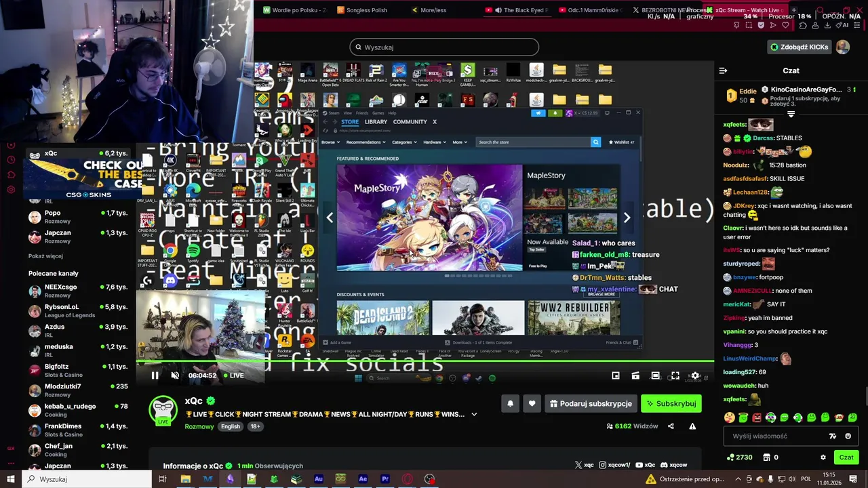Screen dimensions: 868x488
Task: Enter fullscreen mode in the player
Action: coord(675,375)
